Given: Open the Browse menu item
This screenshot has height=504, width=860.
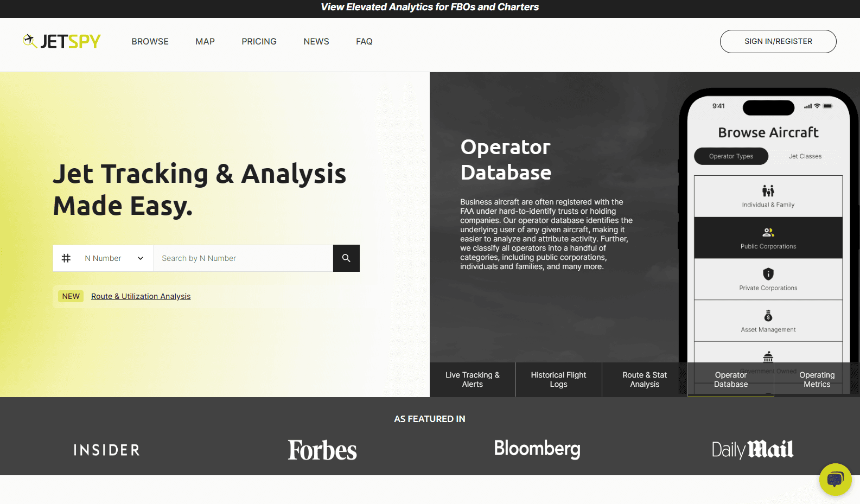Looking at the screenshot, I should coord(150,41).
